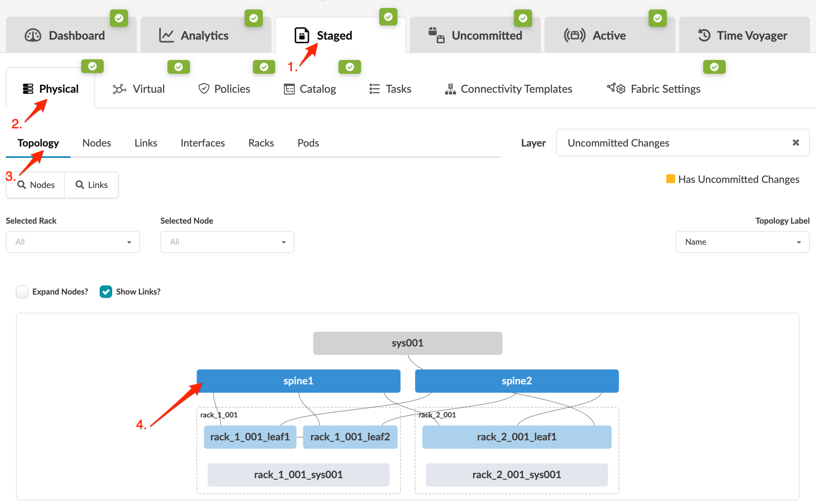This screenshot has height=504, width=816.
Task: Clear the Uncommitted Changes layer selection
Action: [x=796, y=143]
